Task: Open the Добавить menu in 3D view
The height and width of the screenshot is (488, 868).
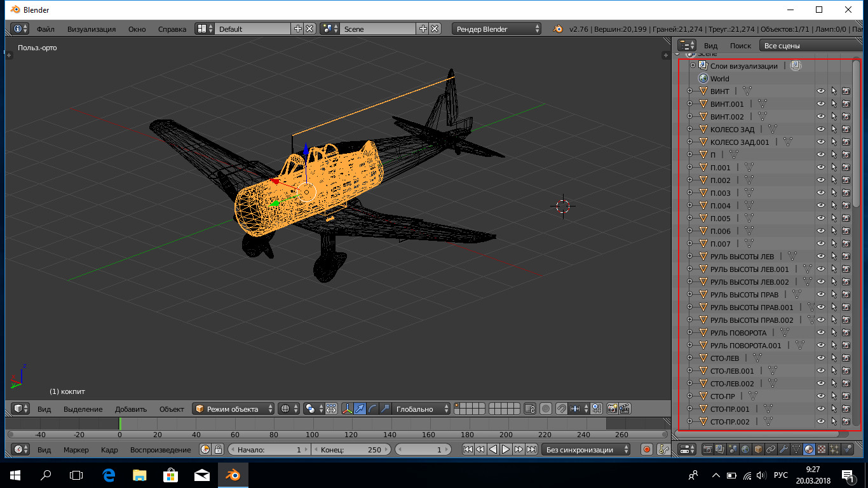Action: (130, 409)
